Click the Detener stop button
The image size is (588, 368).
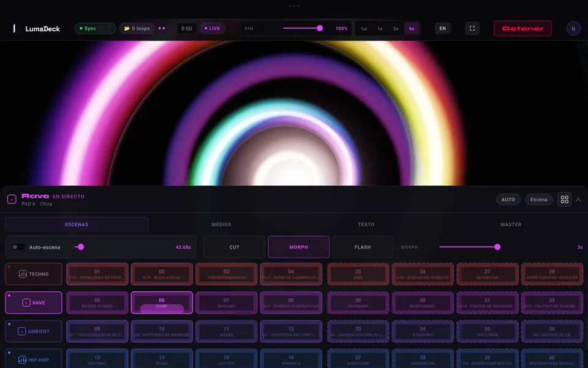522,29
